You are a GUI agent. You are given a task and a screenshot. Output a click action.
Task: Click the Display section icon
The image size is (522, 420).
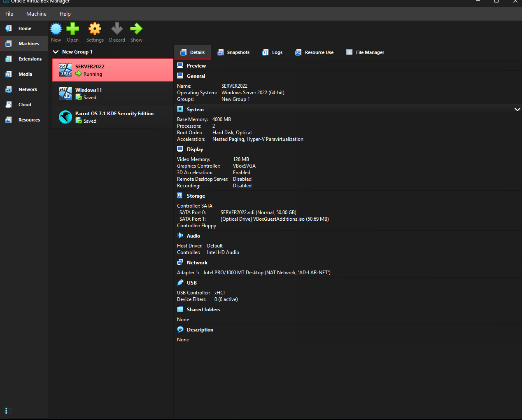(x=180, y=149)
